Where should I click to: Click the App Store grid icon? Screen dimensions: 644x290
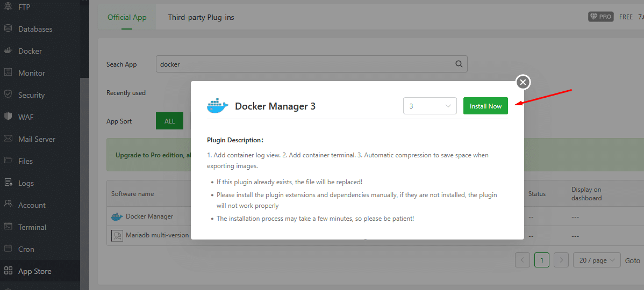pyautogui.click(x=8, y=271)
